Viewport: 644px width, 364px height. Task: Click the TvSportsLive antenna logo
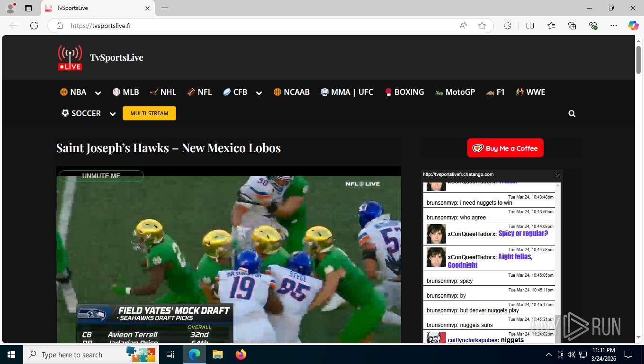(x=70, y=58)
